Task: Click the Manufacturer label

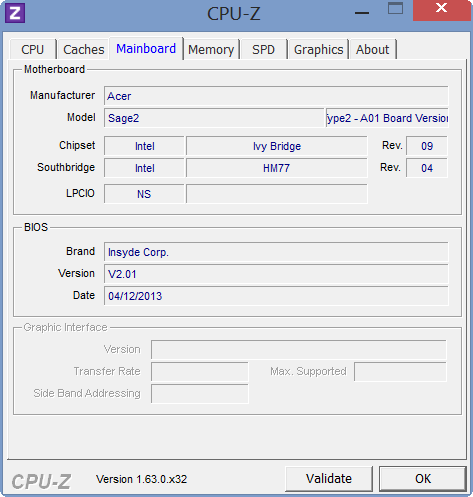Action: click(62, 95)
